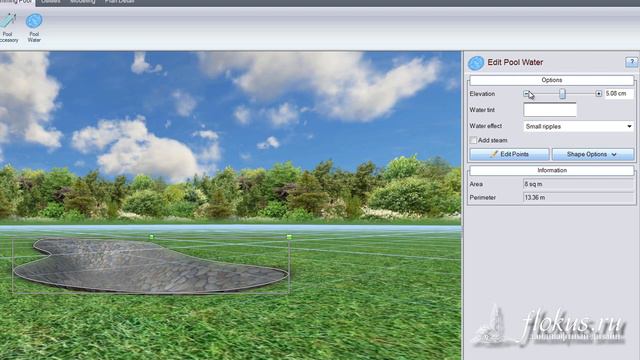
Task: Switch to the Modeling tab
Action: (82, 2)
